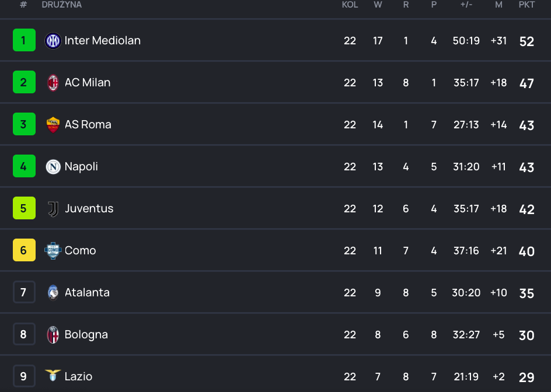Open the Juventus team page
Image resolution: width=551 pixels, height=392 pixels.
click(89, 209)
